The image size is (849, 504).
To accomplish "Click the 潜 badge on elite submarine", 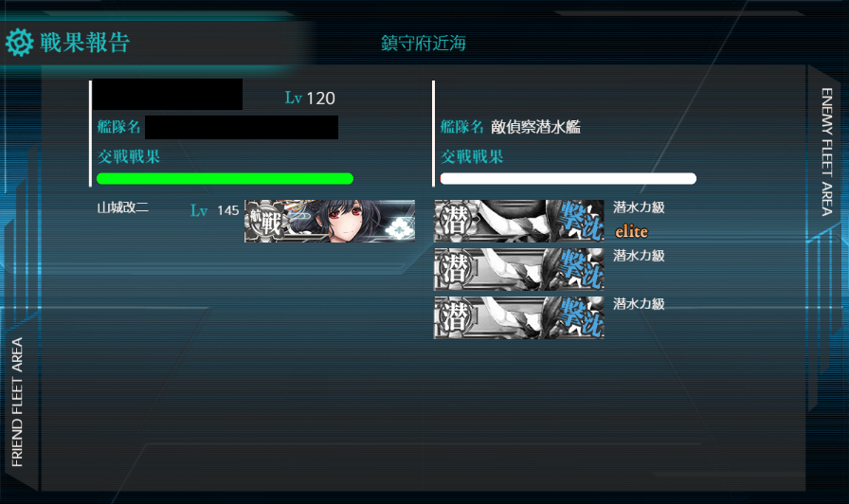I will point(456,221).
